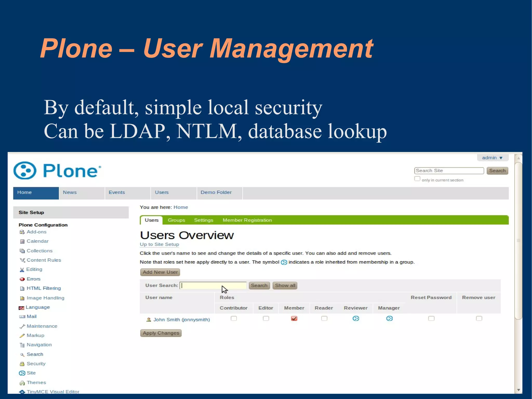Open TinyMCE Visual Editor link
Image resolution: width=532 pixels, height=399 pixels.
(53, 391)
